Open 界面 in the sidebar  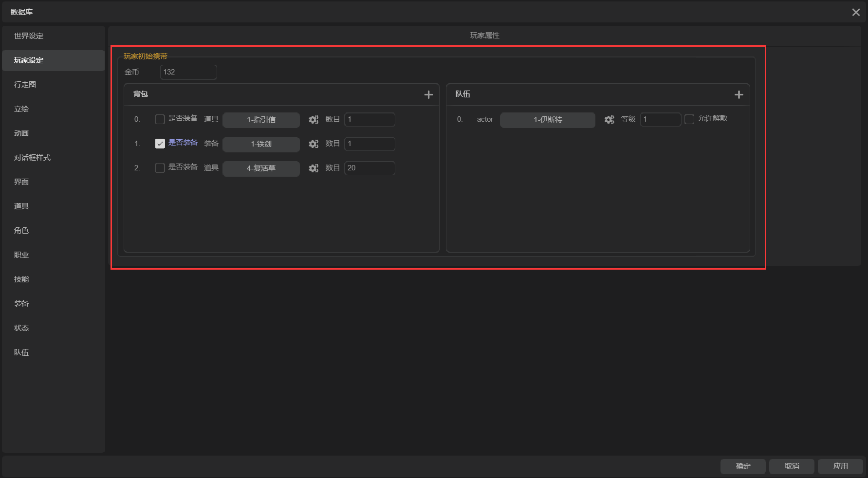[53, 182]
